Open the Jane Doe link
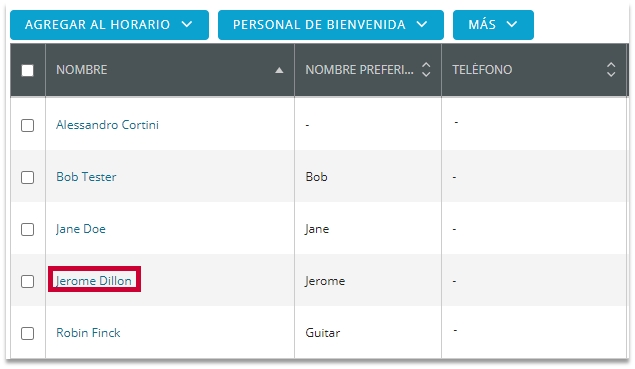 tap(81, 229)
